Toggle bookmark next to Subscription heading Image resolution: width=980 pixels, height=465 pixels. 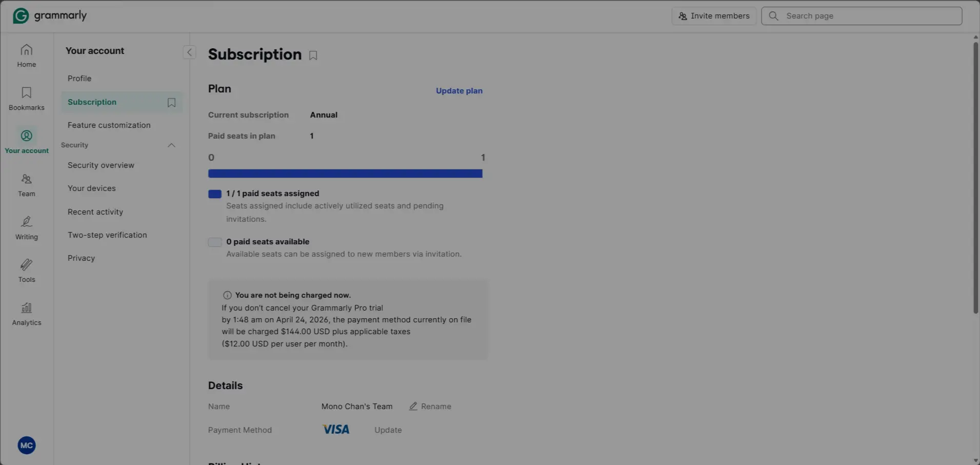point(313,55)
